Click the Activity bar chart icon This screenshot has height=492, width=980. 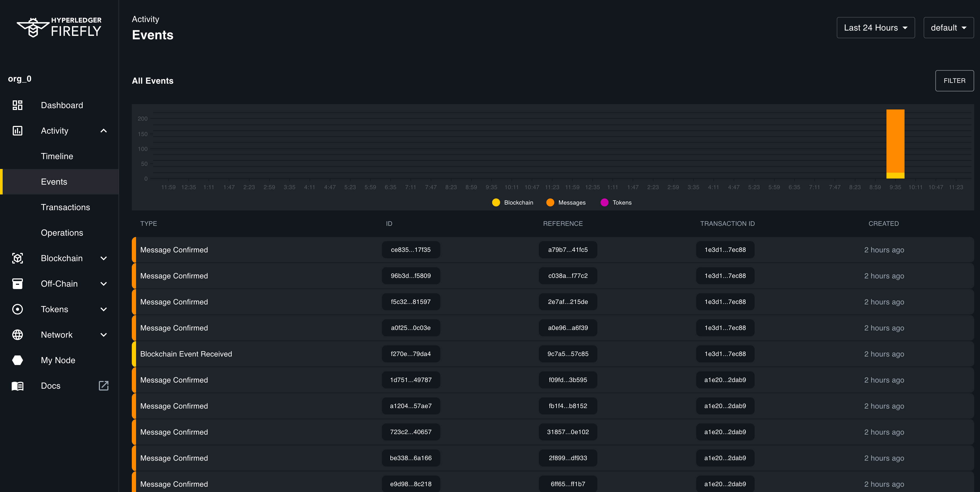(x=17, y=130)
